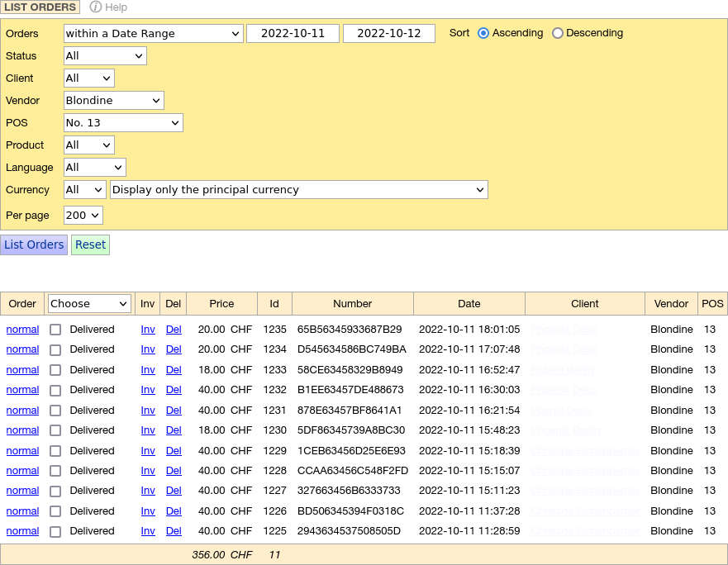
Task: Open the Vendor dropdown showing Blondine
Action: coord(113,100)
